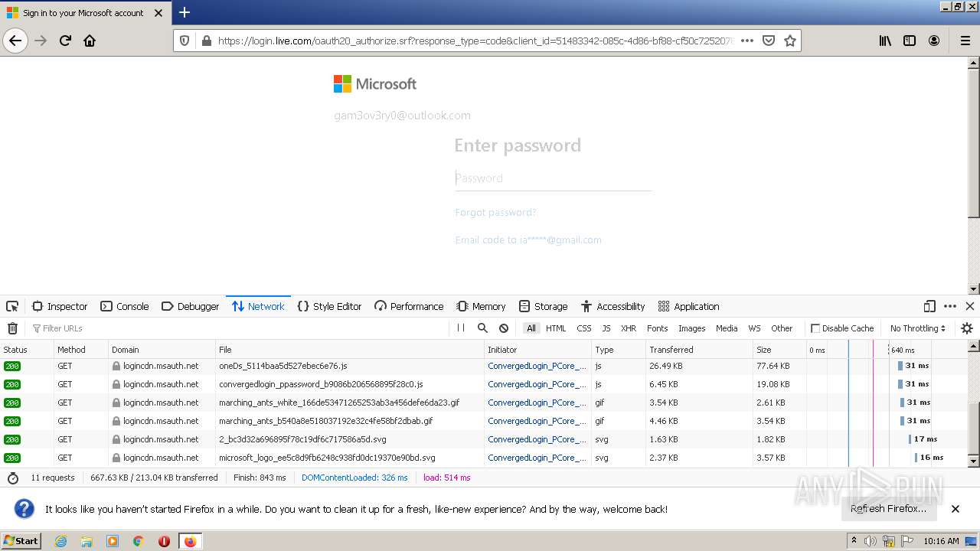Pause recording network log

pos(461,328)
